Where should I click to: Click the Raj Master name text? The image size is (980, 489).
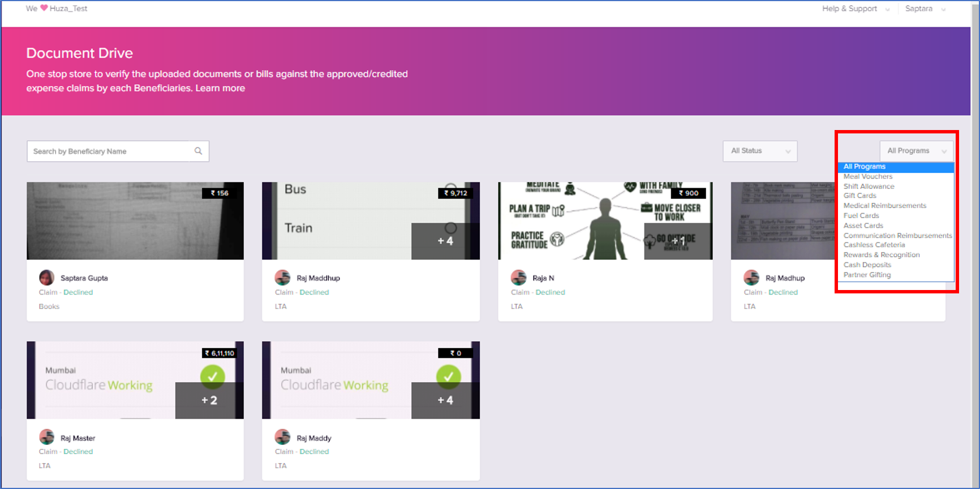(x=78, y=438)
